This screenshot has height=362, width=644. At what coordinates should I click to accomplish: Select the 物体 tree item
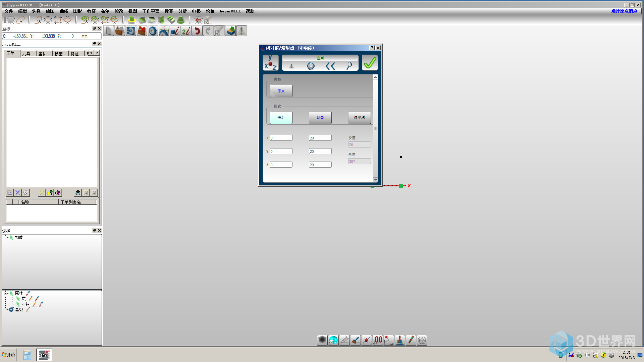point(19,237)
